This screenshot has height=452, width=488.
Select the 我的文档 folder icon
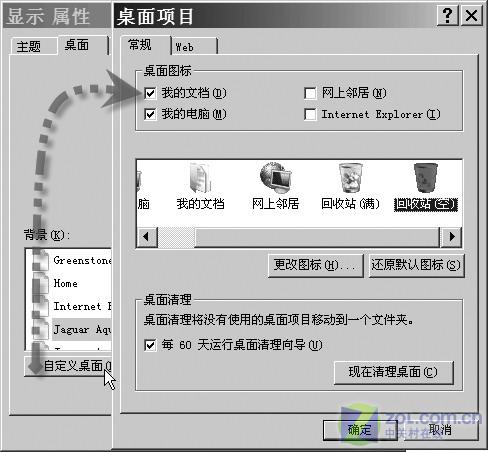click(200, 178)
